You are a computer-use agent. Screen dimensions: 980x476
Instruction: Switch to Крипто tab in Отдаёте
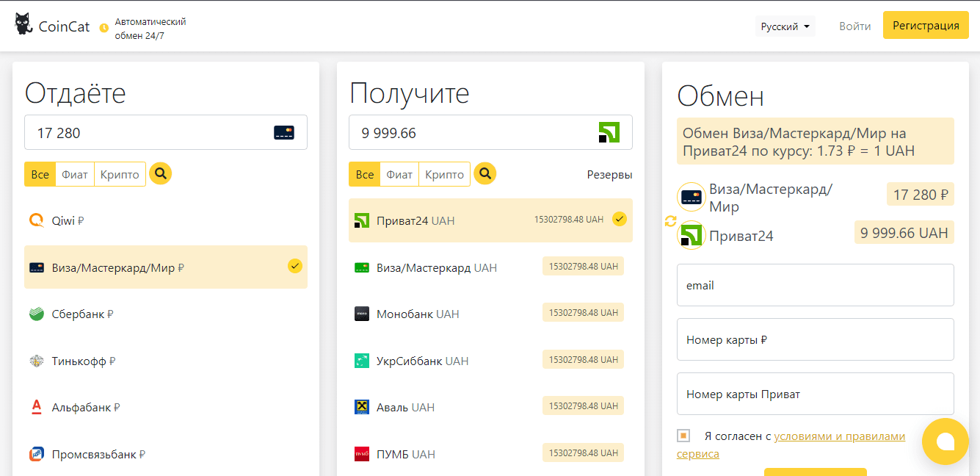(120, 175)
